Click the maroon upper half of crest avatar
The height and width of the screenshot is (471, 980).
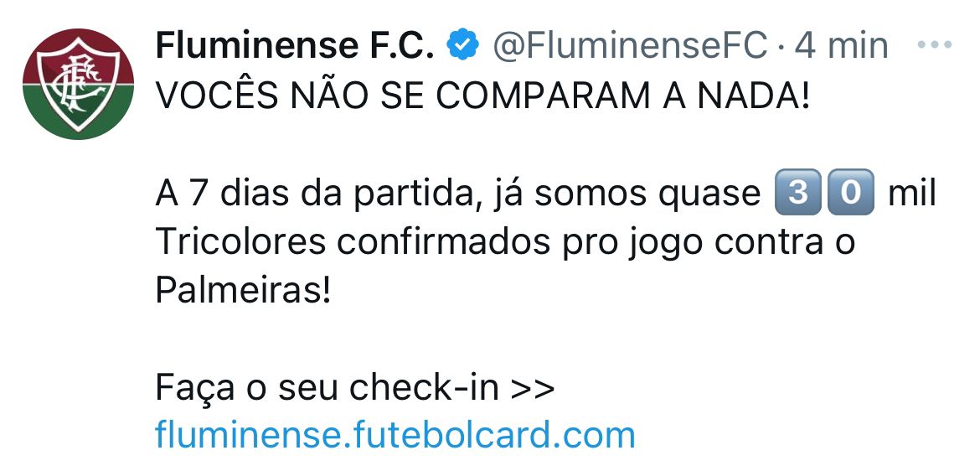pyautogui.click(x=78, y=56)
